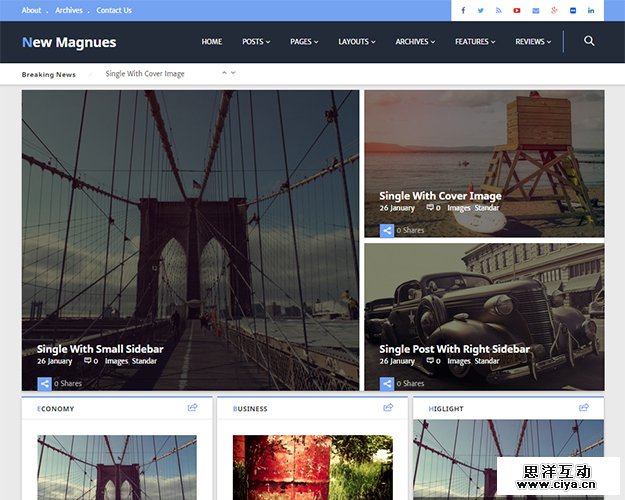The width and height of the screenshot is (625, 500).
Task: Open the bridge thumbnail in Economy section
Action: (x=117, y=467)
